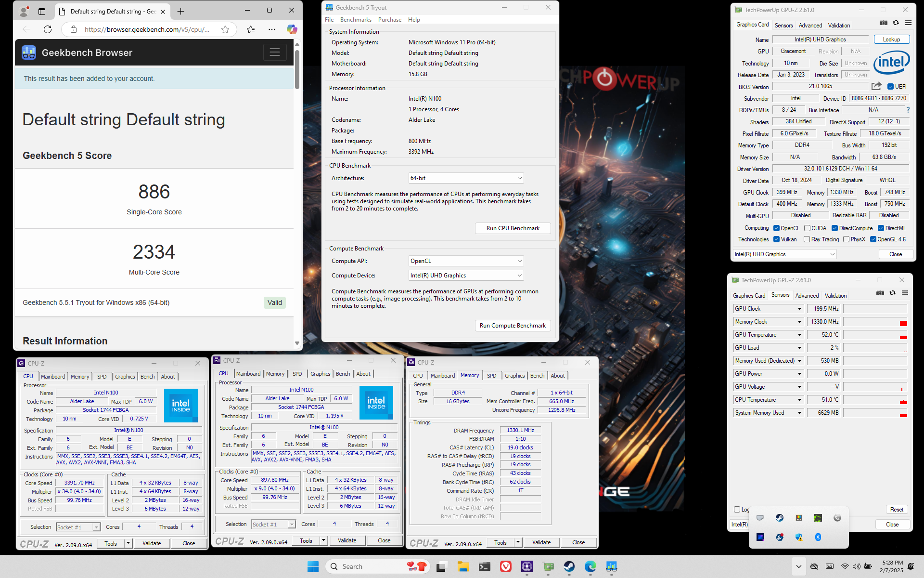The height and width of the screenshot is (578, 924).
Task: Toggle the Ray Tracing checkbox
Action: pyautogui.click(x=807, y=239)
